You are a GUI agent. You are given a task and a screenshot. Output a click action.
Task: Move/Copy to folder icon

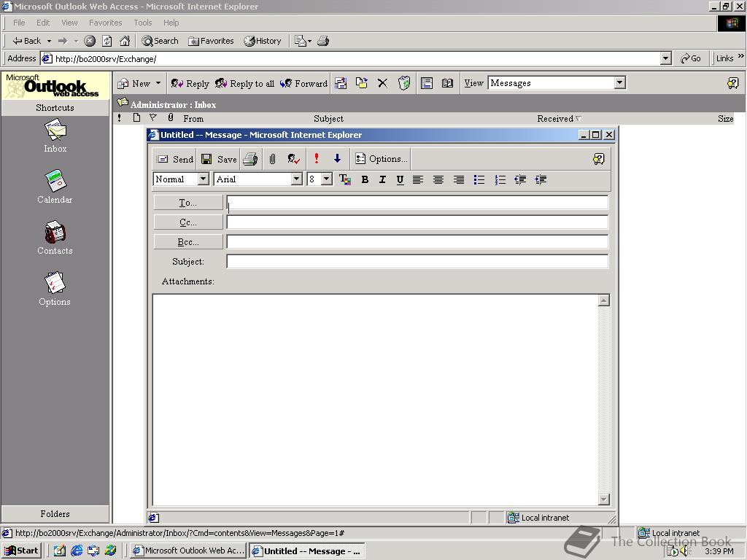point(362,83)
